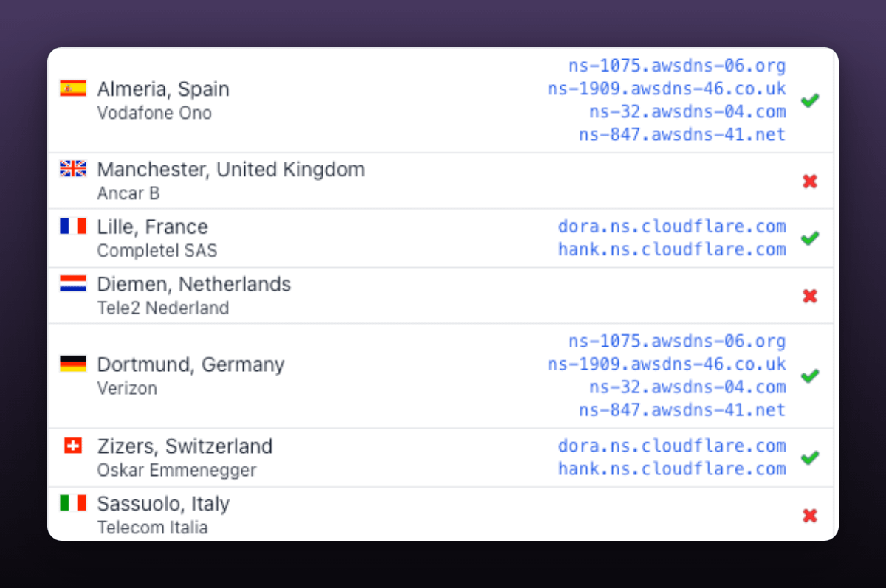Viewport: 886px width, 588px height.
Task: Click the United Kingdom flag icon
Action: click(x=73, y=169)
